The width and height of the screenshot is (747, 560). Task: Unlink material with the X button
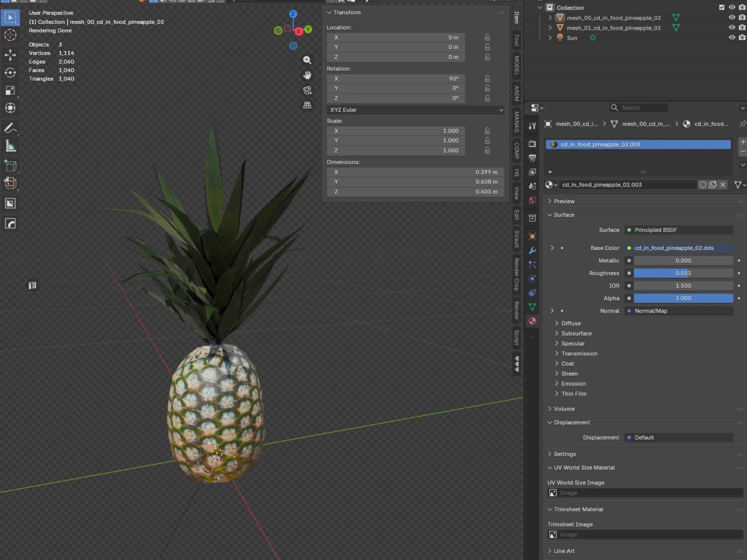(723, 185)
